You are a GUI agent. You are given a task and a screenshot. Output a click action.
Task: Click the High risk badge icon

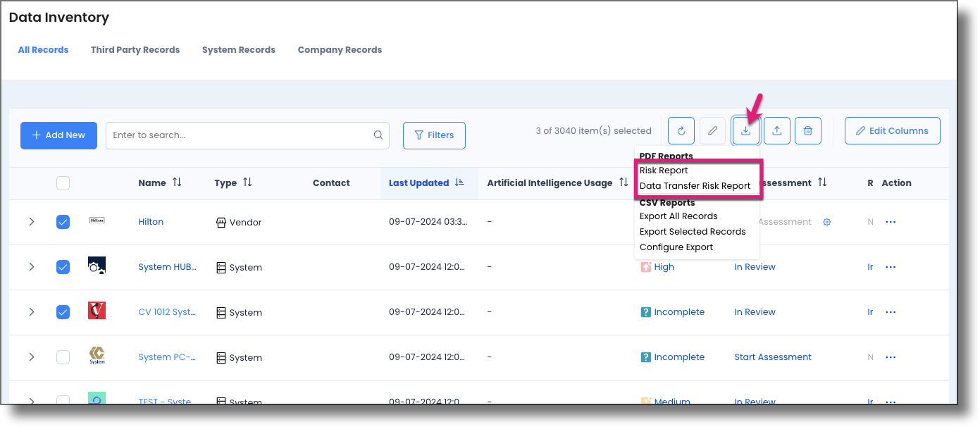click(x=646, y=267)
